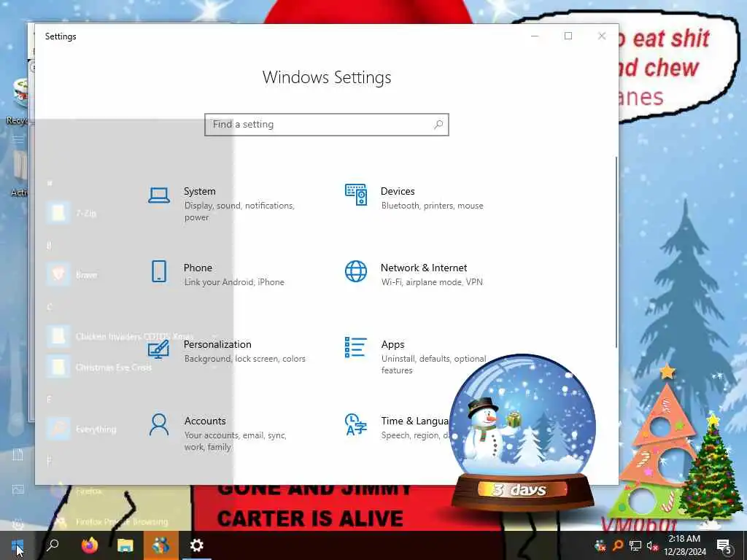Minimize the Settings window

pos(535,36)
